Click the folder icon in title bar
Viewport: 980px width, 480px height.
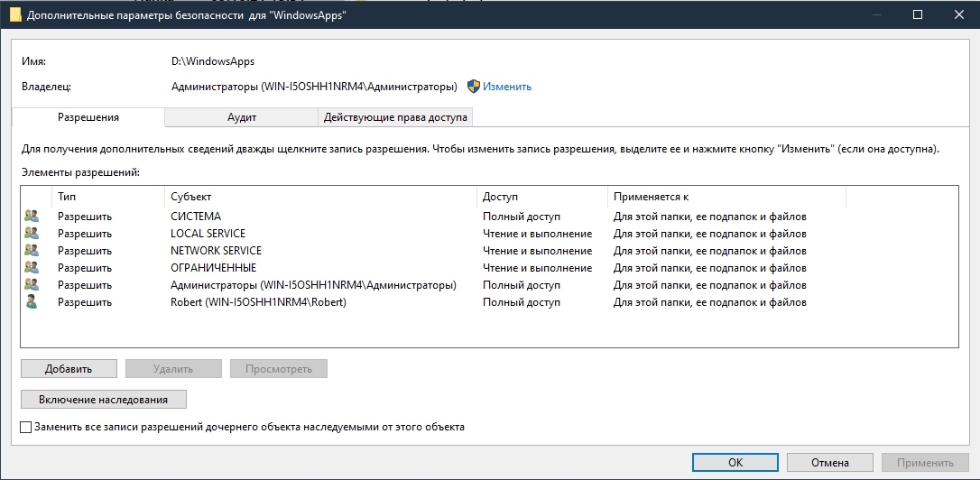[x=14, y=15]
